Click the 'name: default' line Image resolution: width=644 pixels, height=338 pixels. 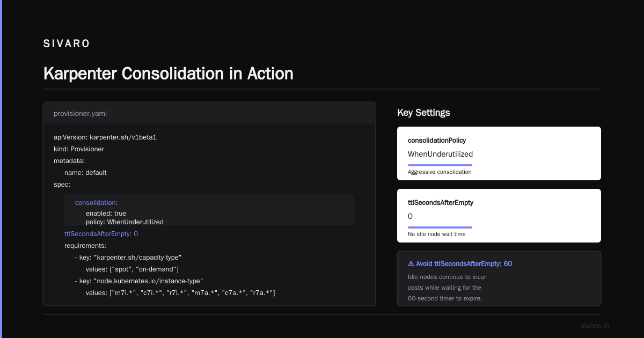[x=85, y=173]
